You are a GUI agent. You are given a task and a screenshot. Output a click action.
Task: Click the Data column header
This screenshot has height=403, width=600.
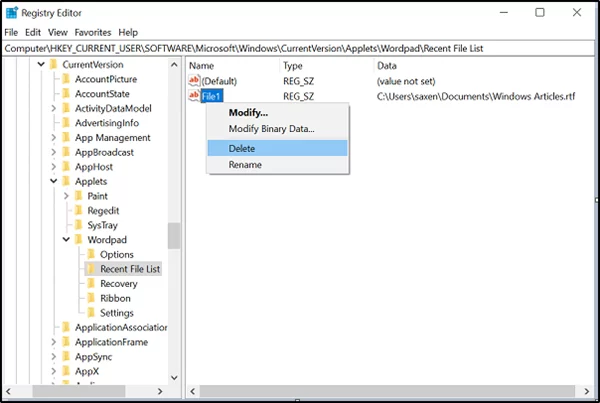[386, 66]
